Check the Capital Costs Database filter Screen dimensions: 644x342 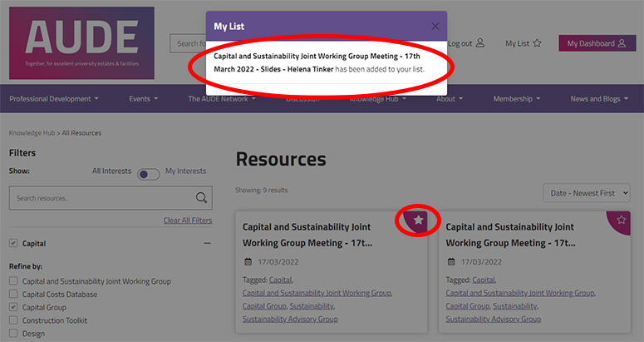(x=13, y=295)
